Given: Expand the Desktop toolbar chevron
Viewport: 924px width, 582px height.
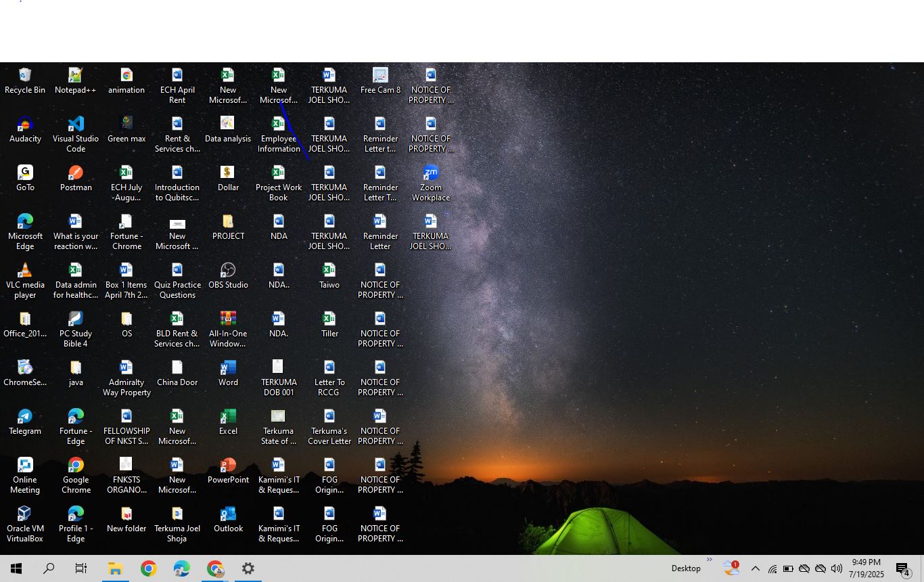Looking at the screenshot, I should click(710, 560).
